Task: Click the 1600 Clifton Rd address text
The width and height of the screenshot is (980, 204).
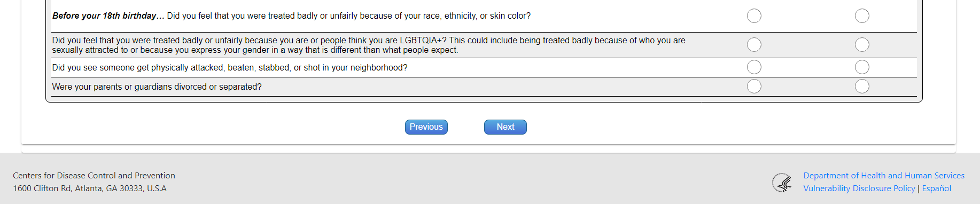Action: [90, 189]
